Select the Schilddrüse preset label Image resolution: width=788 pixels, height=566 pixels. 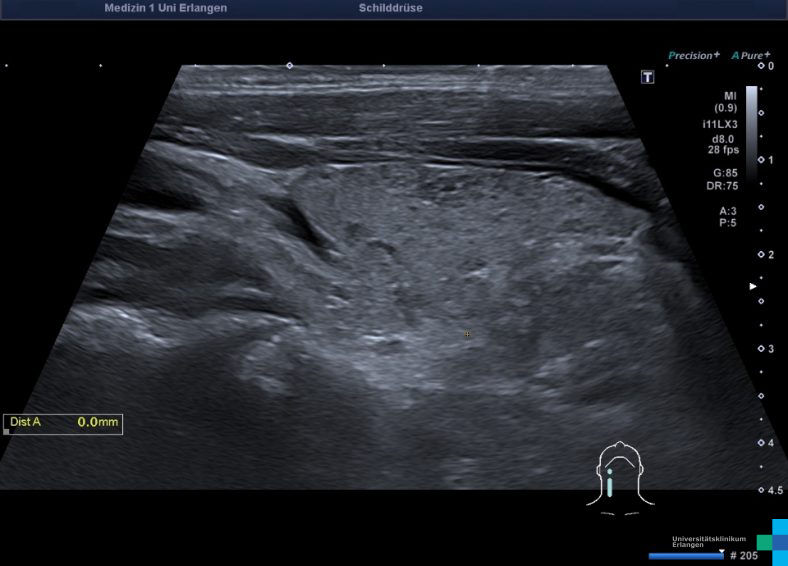(x=390, y=8)
